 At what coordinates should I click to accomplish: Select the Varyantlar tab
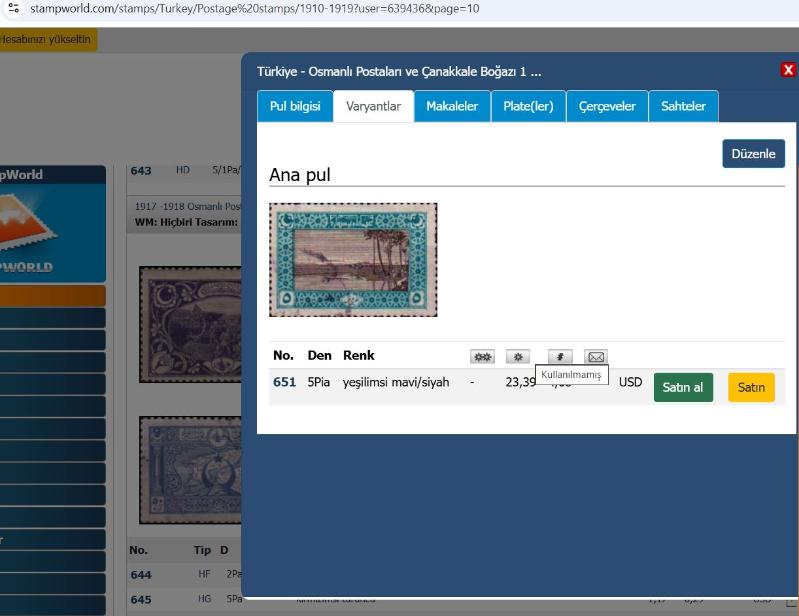click(x=373, y=106)
